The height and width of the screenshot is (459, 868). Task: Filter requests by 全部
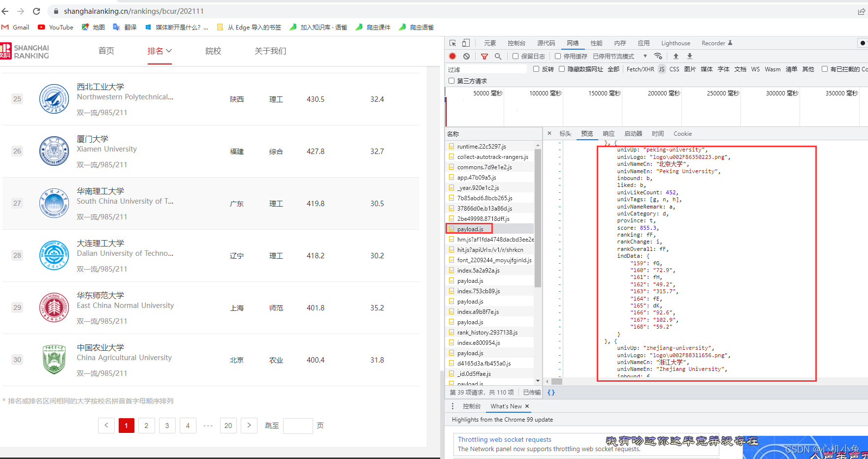(x=613, y=69)
